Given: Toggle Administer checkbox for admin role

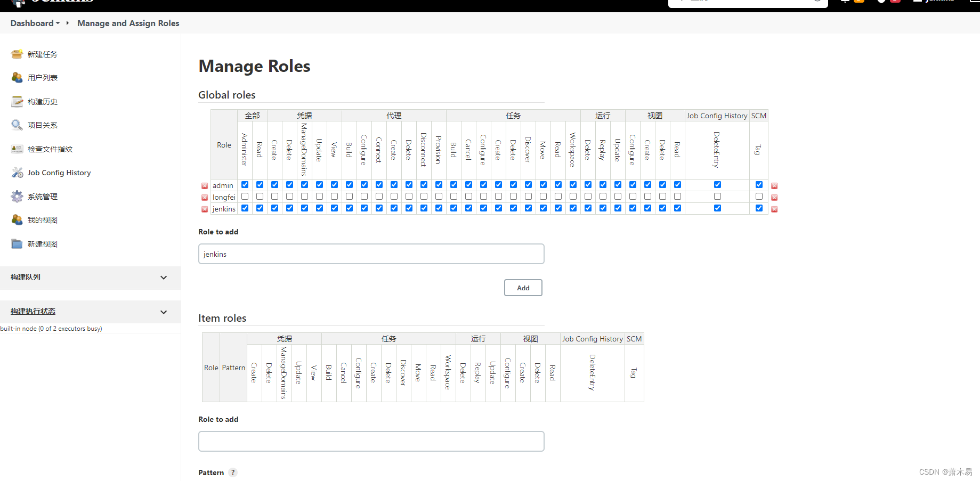Looking at the screenshot, I should (245, 184).
